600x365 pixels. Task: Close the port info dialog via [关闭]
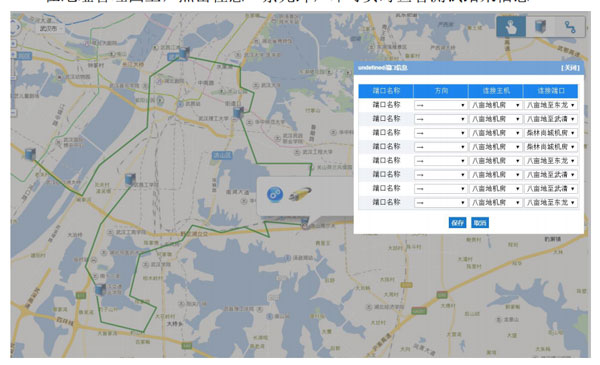[x=570, y=68]
